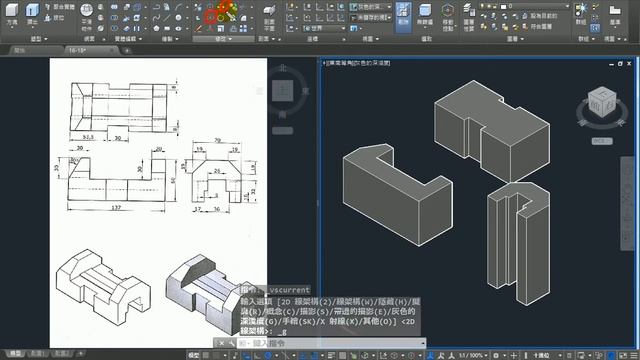Open the saved view dropdown 未儲存的視...
Screen dimensions: 640x360
click(x=371, y=18)
